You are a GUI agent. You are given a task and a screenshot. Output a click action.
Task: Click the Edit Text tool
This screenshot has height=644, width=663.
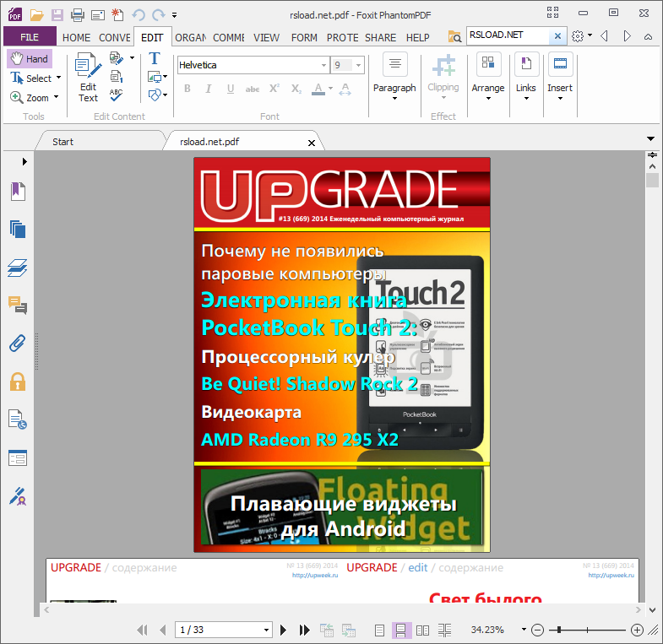(x=88, y=77)
